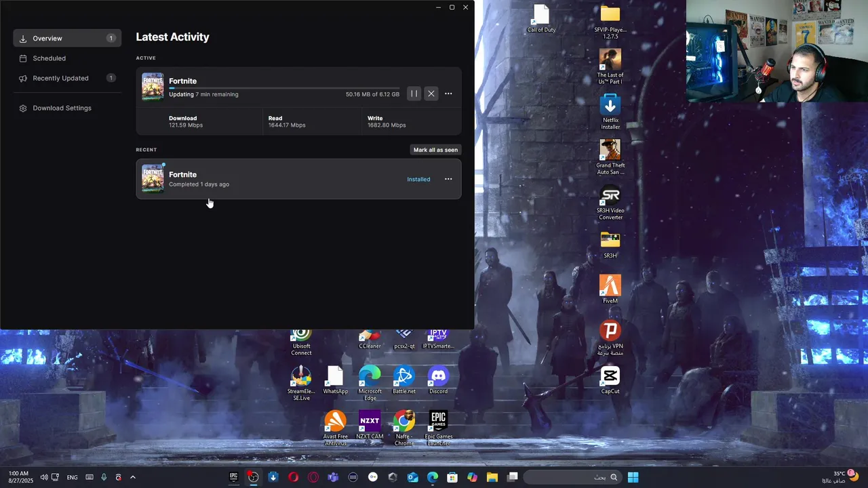Image resolution: width=868 pixels, height=488 pixels.
Task: Select the Avast Free Antivirus shortcut
Action: (x=336, y=428)
